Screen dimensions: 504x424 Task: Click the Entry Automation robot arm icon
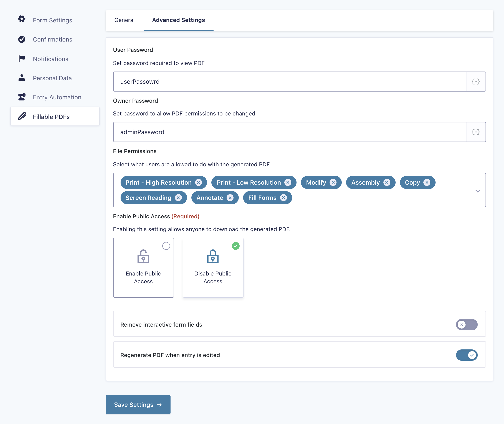[22, 97]
